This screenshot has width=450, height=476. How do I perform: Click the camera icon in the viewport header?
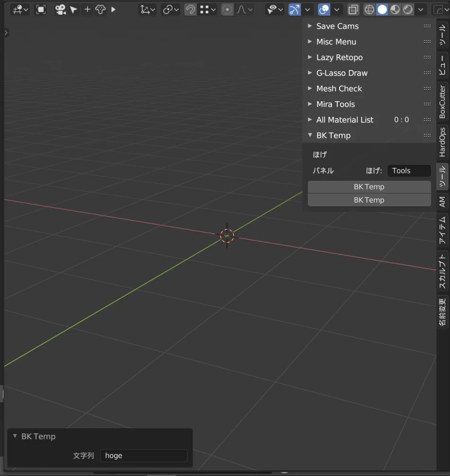pyautogui.click(x=61, y=9)
